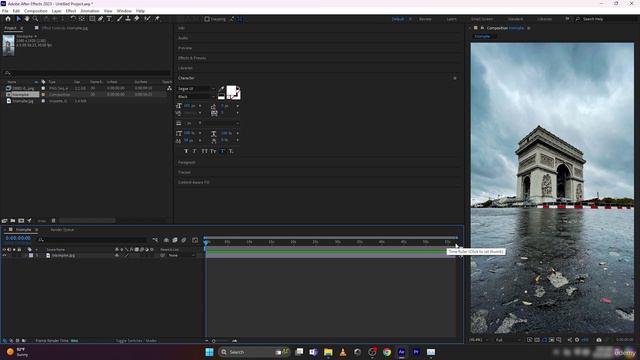Click the eyedropper in Character panel
Viewport: 640px width, 360px height.
(x=221, y=89)
